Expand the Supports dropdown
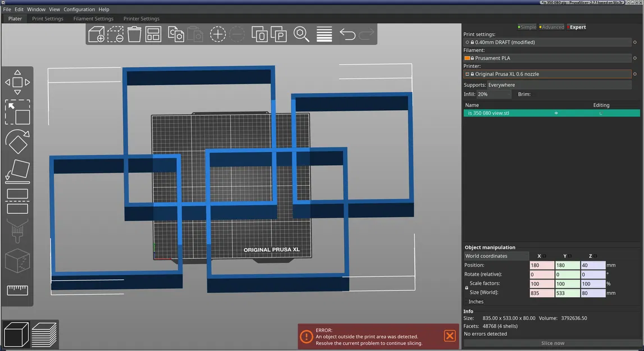This screenshot has height=351, width=644. [x=559, y=85]
